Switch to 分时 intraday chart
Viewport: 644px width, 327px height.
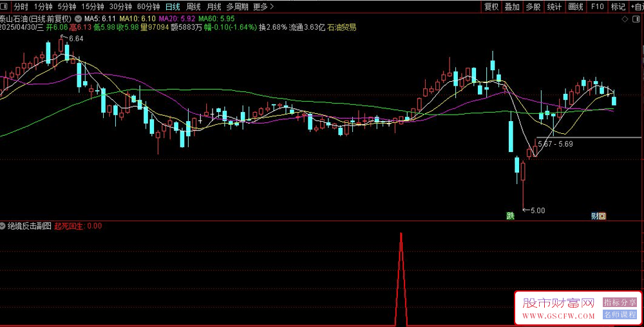pyautogui.click(x=21, y=6)
